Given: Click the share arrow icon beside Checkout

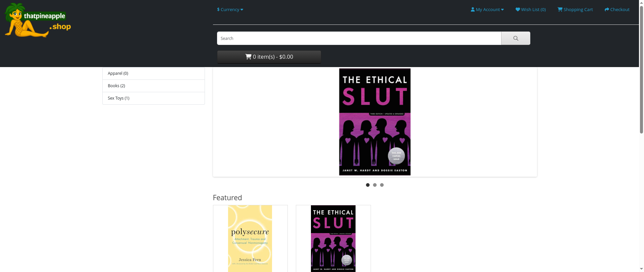Looking at the screenshot, I should [x=607, y=9].
